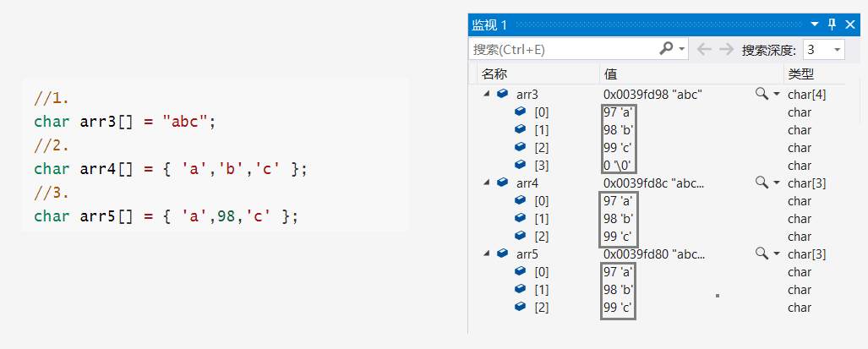Click the pin auto-hide icon in title bar
Viewport: 868px width, 349px height.
(x=832, y=25)
